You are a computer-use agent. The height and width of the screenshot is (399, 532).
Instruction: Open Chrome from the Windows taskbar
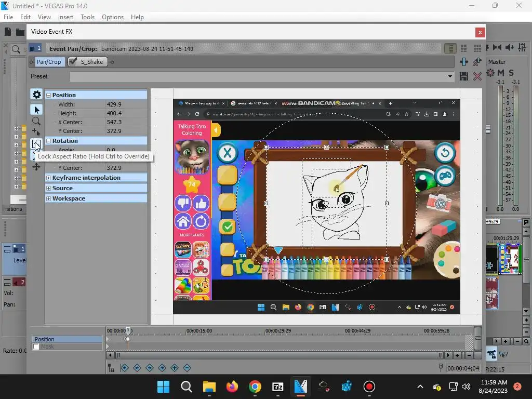pos(255,387)
